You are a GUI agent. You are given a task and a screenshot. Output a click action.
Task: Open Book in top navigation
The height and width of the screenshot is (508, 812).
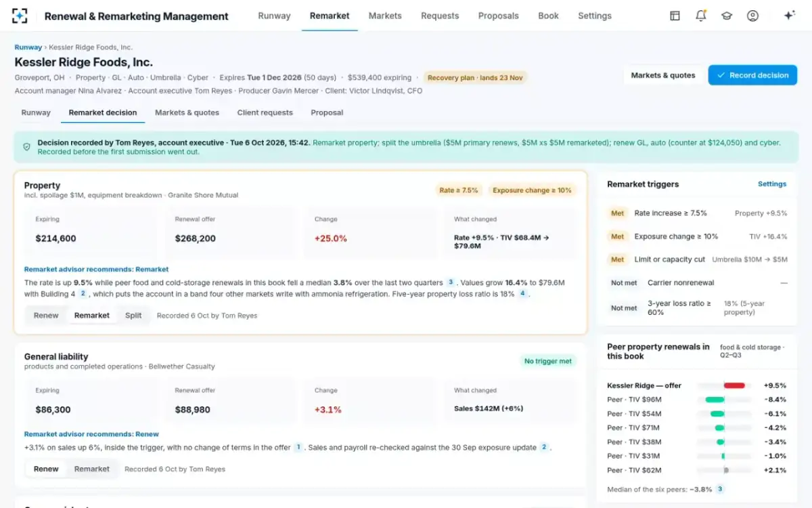pos(548,16)
